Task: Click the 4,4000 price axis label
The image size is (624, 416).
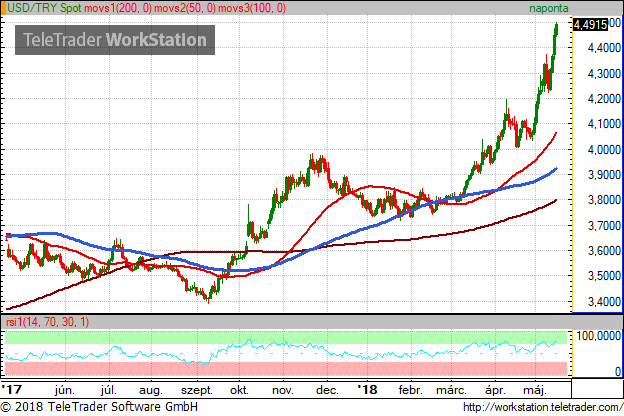Action: pyautogui.click(x=604, y=48)
